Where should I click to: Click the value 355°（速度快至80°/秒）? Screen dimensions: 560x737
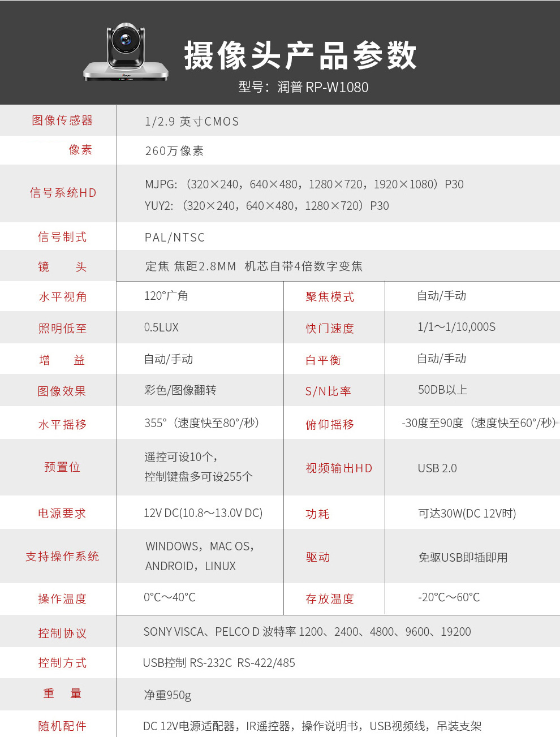tap(203, 423)
